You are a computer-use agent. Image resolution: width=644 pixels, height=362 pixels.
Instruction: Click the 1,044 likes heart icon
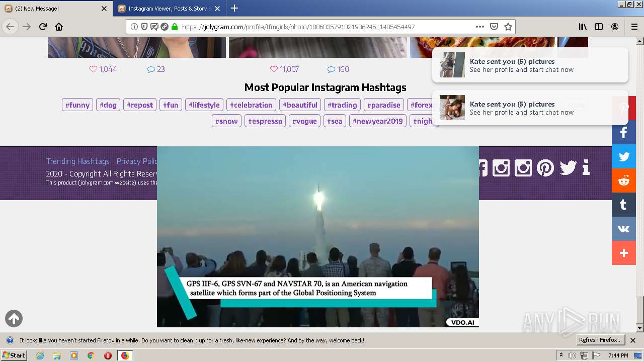[93, 69]
